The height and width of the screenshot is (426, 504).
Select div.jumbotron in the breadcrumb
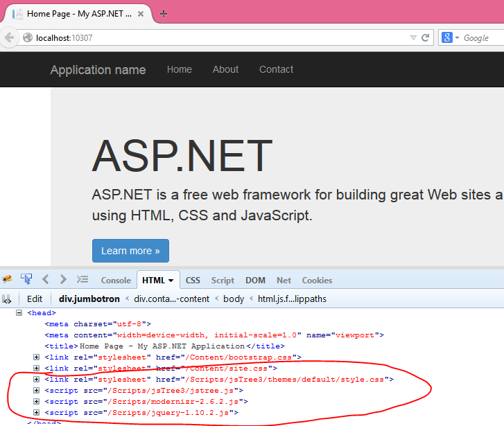tap(89, 299)
